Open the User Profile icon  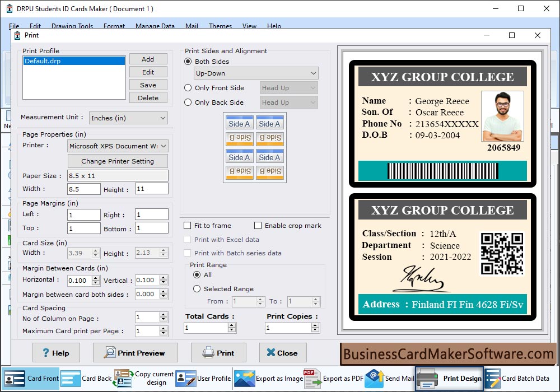pos(186,379)
